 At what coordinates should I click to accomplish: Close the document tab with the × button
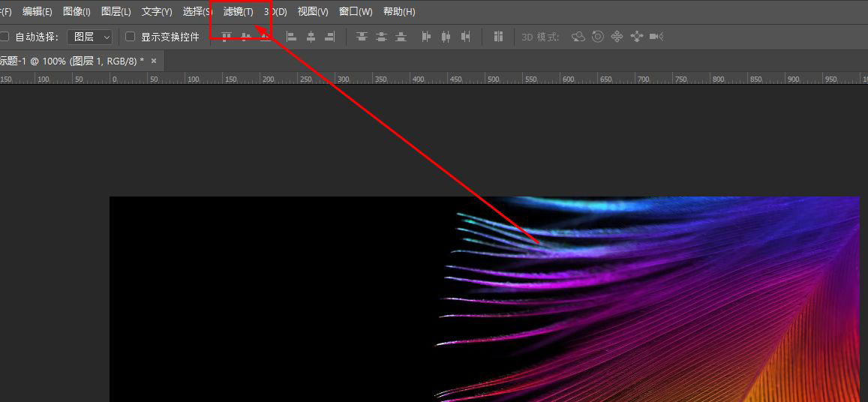click(154, 61)
